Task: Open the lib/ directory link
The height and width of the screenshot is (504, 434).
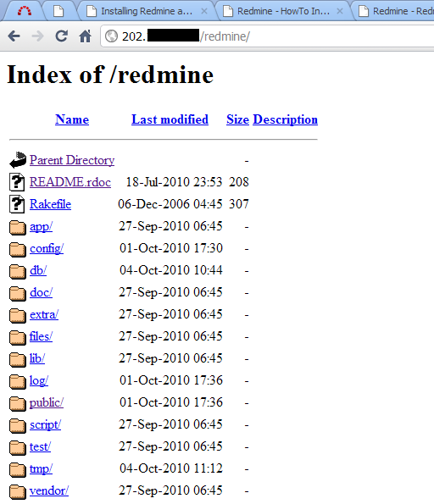Action: 37,358
